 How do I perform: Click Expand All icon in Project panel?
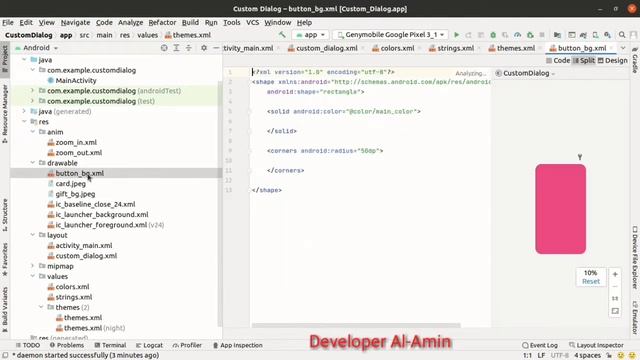tap(176, 48)
